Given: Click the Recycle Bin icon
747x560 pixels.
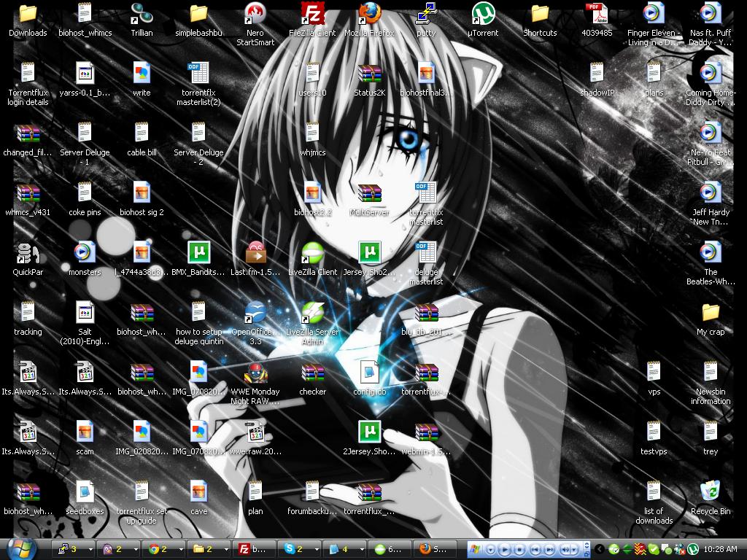Looking at the screenshot, I should [x=710, y=492].
